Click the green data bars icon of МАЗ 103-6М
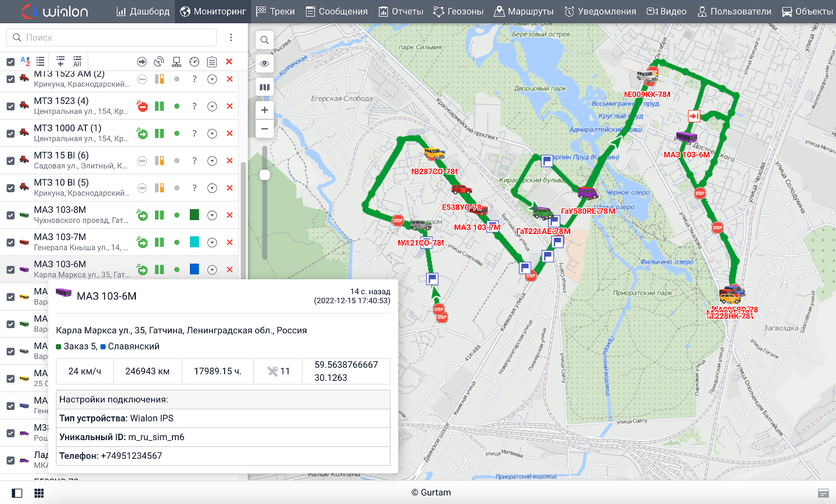 click(159, 270)
